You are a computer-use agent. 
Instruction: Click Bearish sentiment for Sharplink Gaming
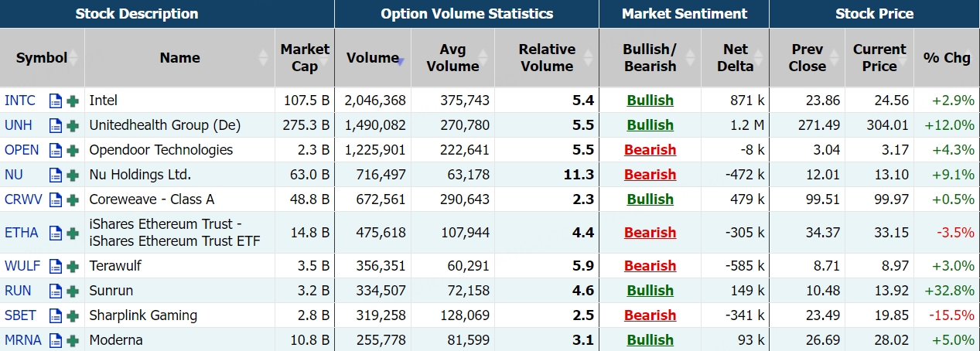click(x=650, y=315)
